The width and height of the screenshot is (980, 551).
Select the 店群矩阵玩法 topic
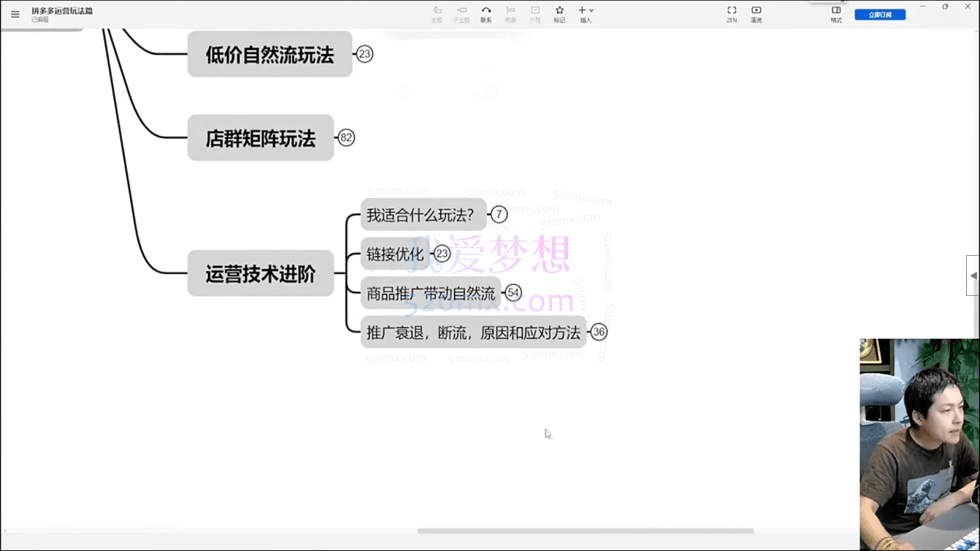point(261,137)
